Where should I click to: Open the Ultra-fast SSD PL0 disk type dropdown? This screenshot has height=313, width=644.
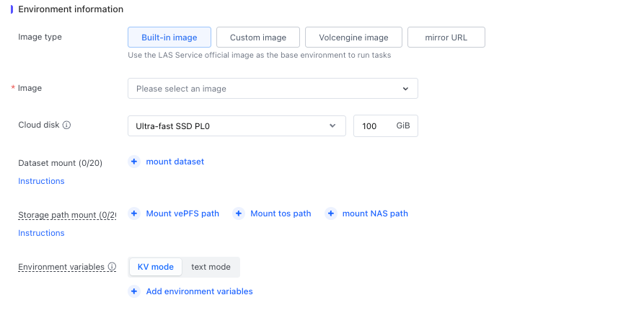[237, 125]
